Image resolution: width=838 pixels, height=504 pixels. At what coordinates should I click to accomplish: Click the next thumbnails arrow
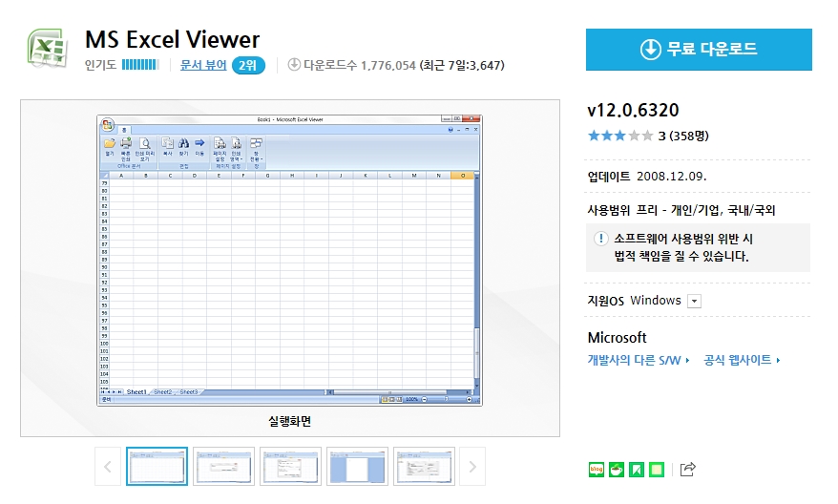pos(472,467)
